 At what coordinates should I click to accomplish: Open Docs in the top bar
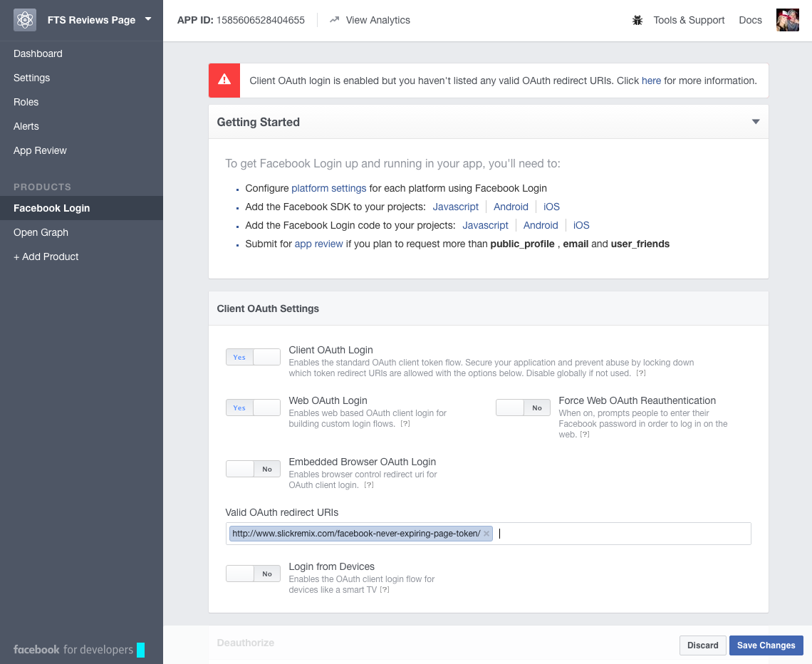(x=750, y=20)
